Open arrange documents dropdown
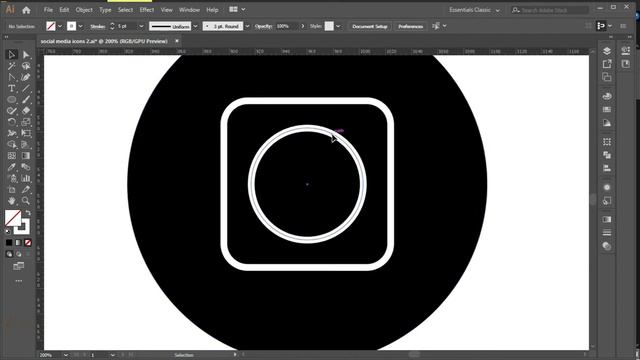The height and width of the screenshot is (360, 640). click(x=243, y=9)
